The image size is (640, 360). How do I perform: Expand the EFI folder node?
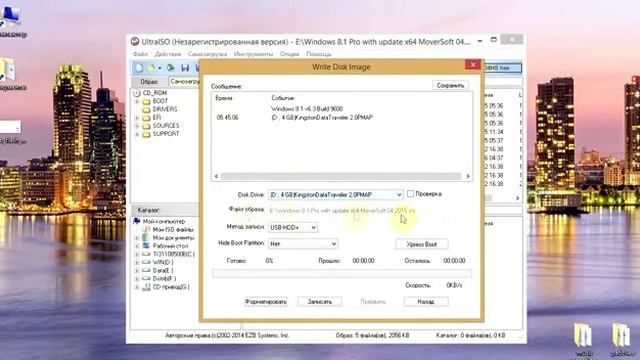[x=137, y=118]
